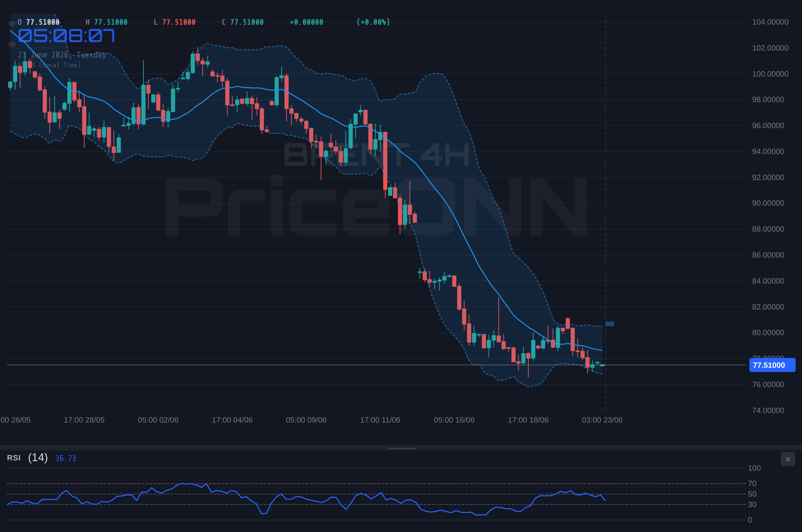Screen dimensions: 802x532
Task: Click the 17:00 04/06 time axis label
Action: [232, 420]
